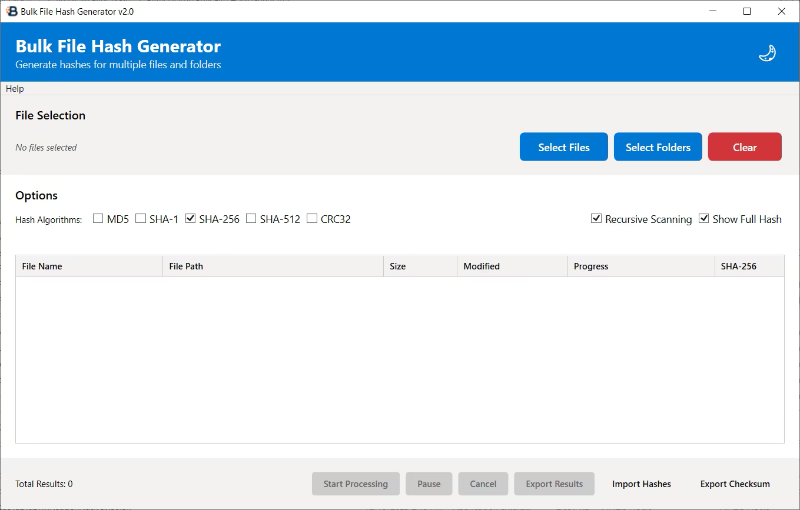Click the app logo in title bar
This screenshot has width=800, height=510.
pyautogui.click(x=11, y=11)
